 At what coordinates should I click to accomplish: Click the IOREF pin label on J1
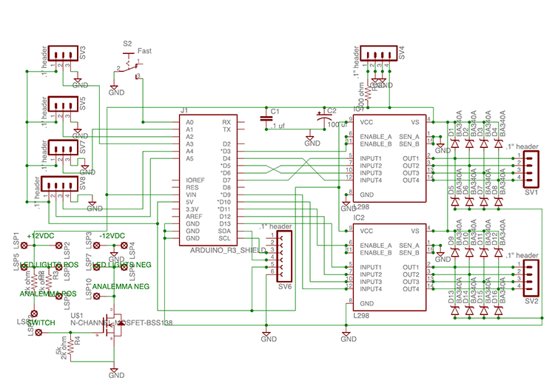[195, 180]
